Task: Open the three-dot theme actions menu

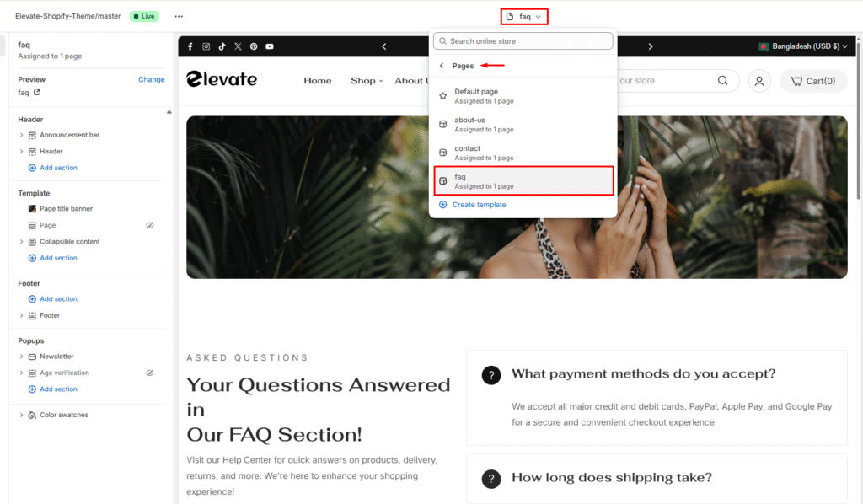Action: pyautogui.click(x=179, y=17)
